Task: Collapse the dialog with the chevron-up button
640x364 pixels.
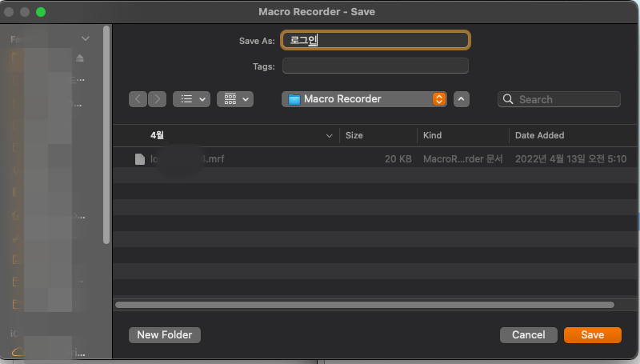Action: click(x=462, y=99)
